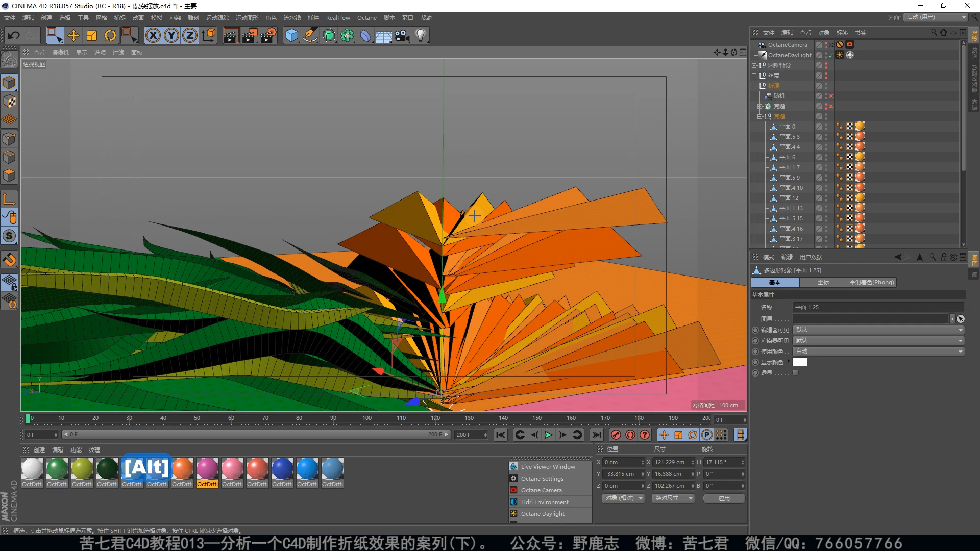This screenshot has height=551, width=980.
Task: Select the Move tool
Action: (73, 35)
